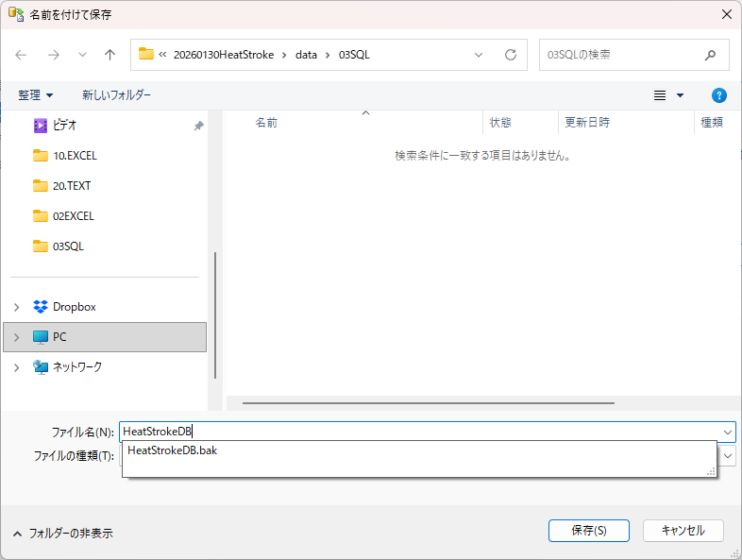The image size is (742, 560).
Task: Click the Back navigation arrow
Action: pos(21,55)
